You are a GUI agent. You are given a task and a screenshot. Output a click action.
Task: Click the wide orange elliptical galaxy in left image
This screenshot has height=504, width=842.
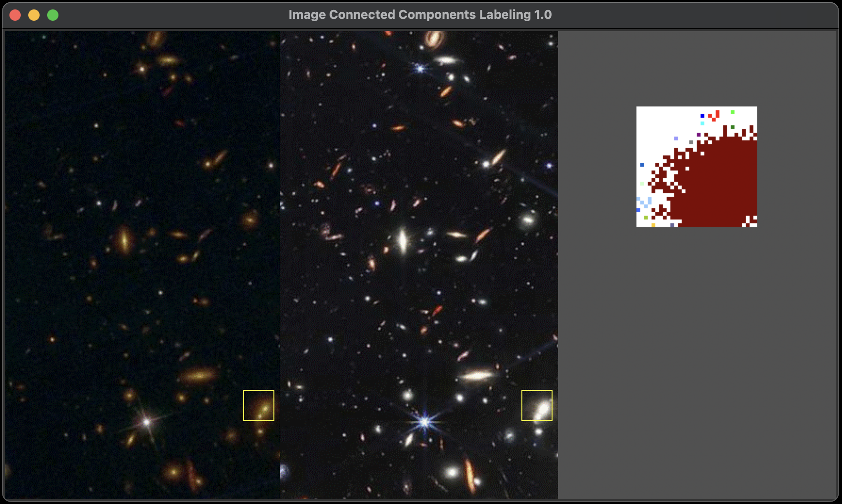point(198,375)
